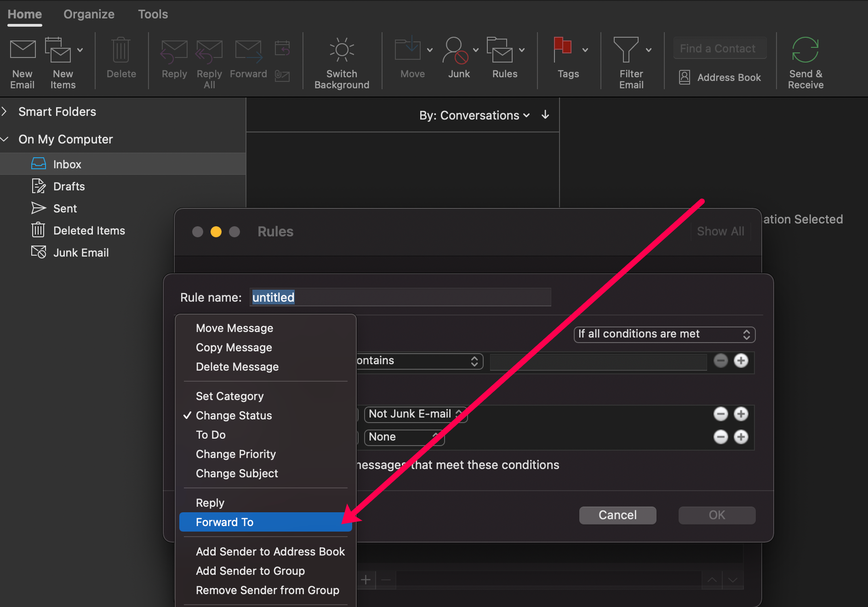Open the 'If all conditions are met' dropdown
The height and width of the screenshot is (607, 868).
[664, 334]
